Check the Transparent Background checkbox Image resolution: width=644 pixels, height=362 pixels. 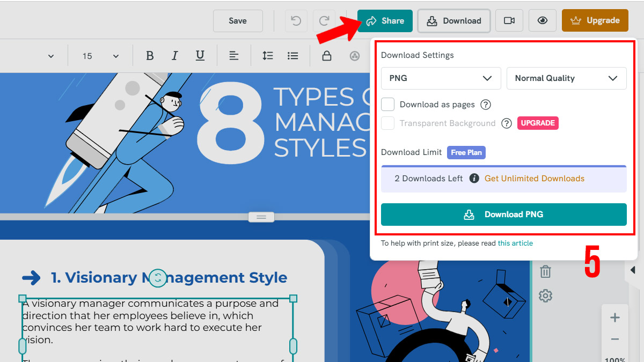pos(387,123)
